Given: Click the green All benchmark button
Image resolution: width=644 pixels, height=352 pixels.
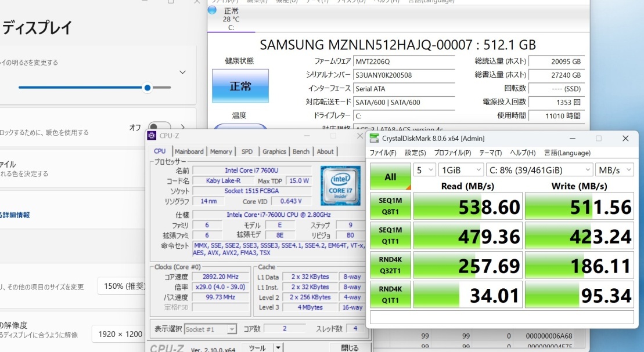Looking at the screenshot, I should point(390,176).
